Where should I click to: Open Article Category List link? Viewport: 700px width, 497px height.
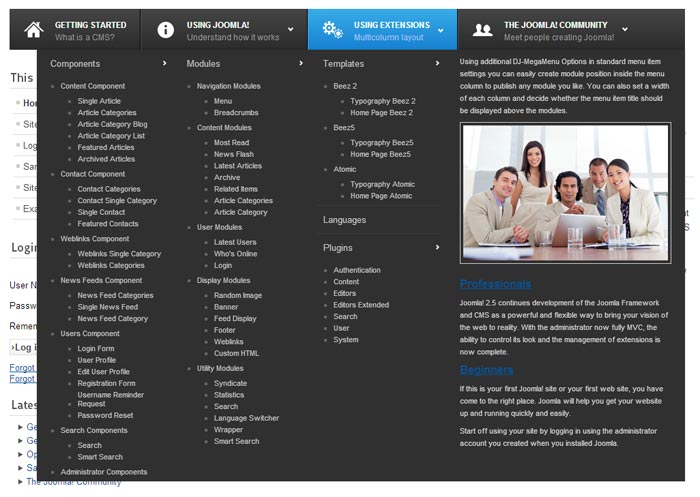coord(111,136)
